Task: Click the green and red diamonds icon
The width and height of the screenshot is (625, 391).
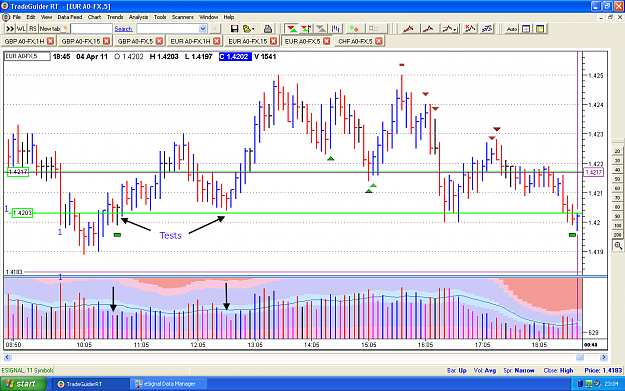Action: tap(354, 29)
